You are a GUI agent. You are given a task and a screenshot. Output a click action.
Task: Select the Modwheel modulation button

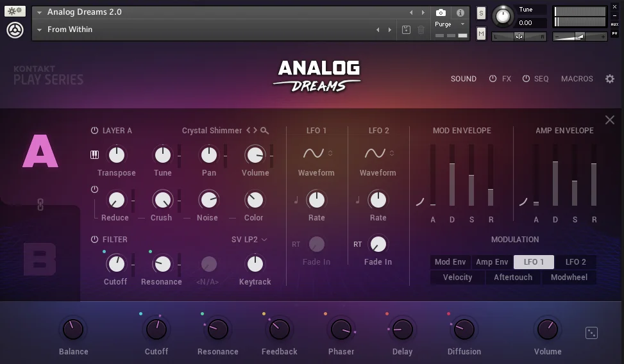pyautogui.click(x=569, y=277)
